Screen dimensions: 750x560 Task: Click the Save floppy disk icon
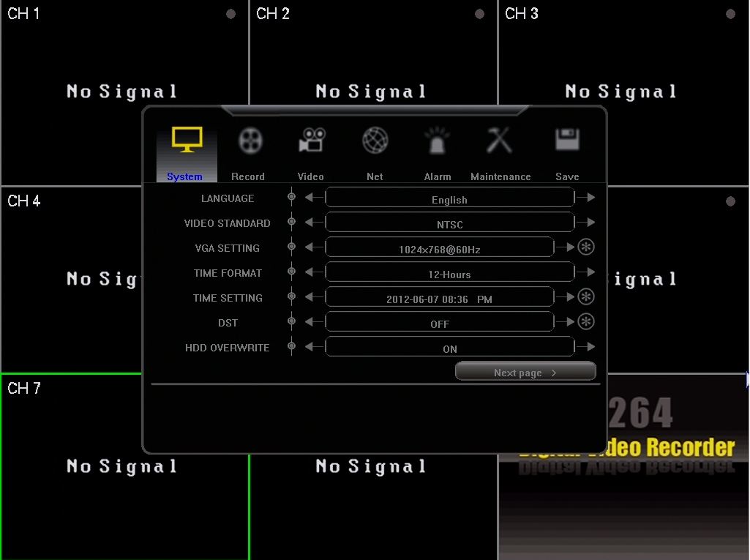point(567,139)
